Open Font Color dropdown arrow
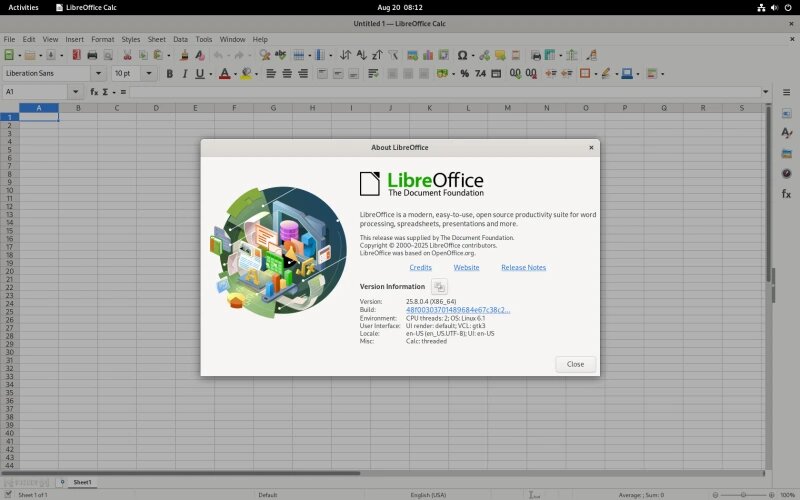This screenshot has width=800, height=500. 235,74
